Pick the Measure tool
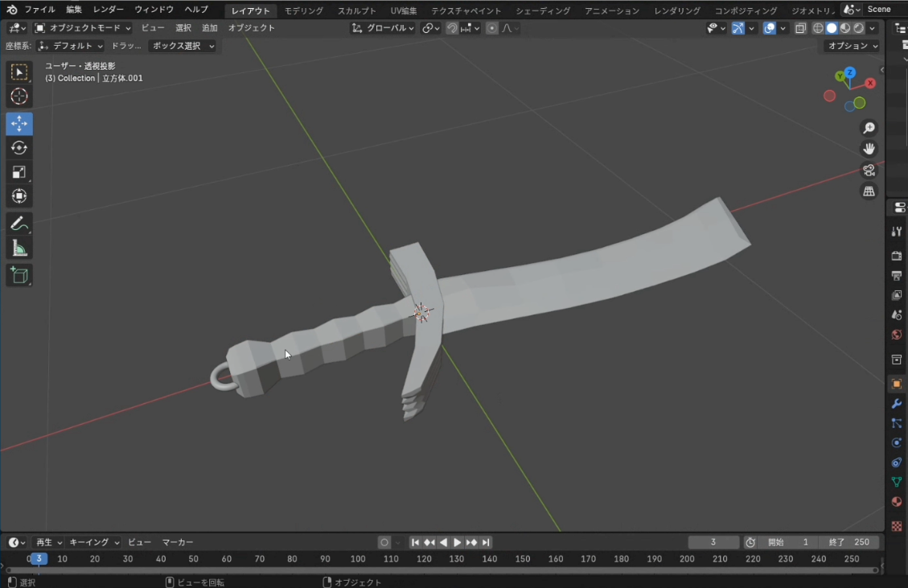Screen dimensions: 908x588 click(19, 249)
